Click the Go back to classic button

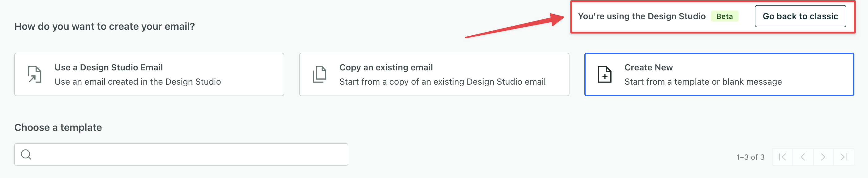point(800,16)
